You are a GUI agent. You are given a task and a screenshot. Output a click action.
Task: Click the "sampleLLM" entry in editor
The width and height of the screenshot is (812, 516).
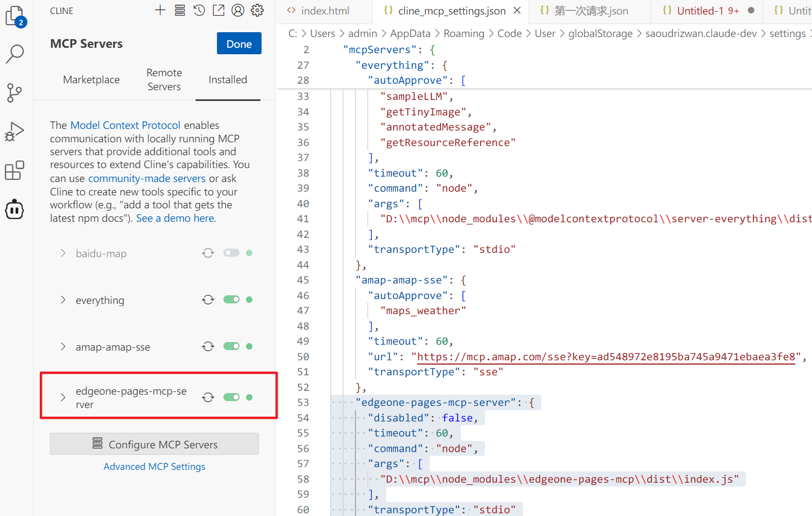coord(414,96)
